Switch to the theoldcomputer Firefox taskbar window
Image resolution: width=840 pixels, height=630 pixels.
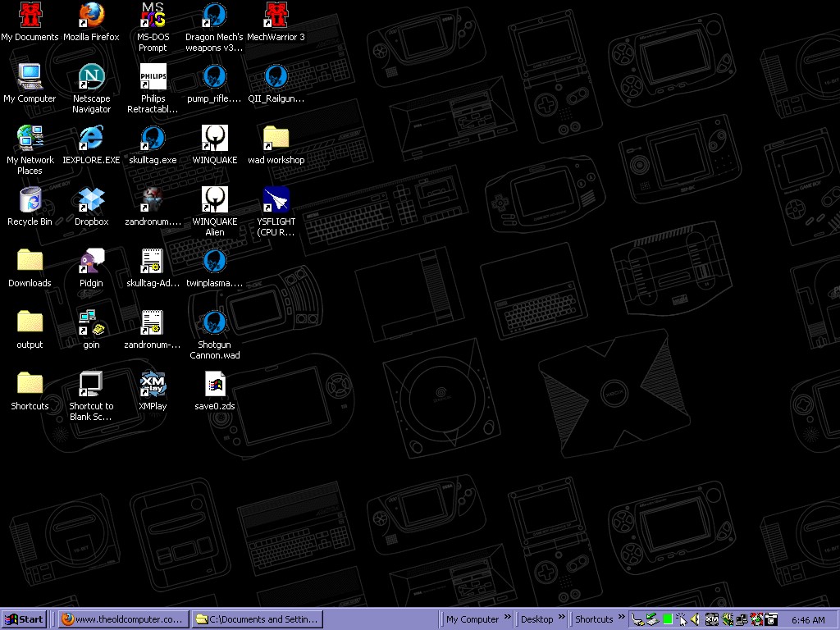point(123,619)
